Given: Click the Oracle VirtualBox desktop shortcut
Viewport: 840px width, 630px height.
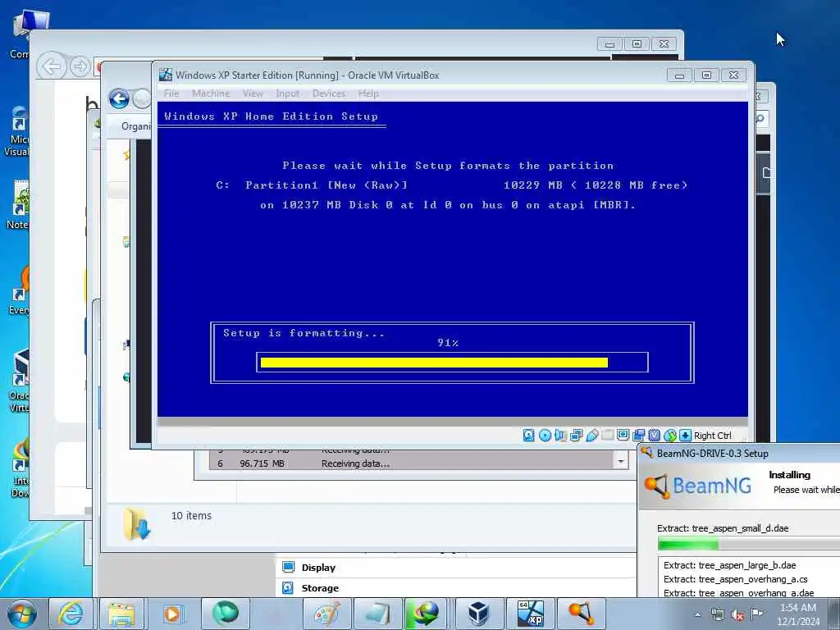Looking at the screenshot, I should [19, 381].
